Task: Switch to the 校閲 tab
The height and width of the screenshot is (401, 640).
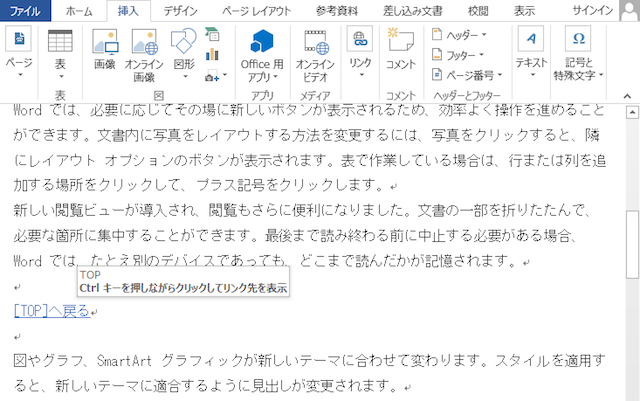Action: (478, 11)
